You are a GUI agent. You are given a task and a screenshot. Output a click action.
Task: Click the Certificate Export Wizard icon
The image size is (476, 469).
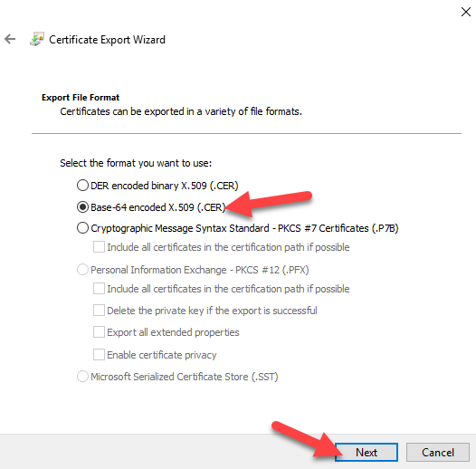(x=37, y=39)
